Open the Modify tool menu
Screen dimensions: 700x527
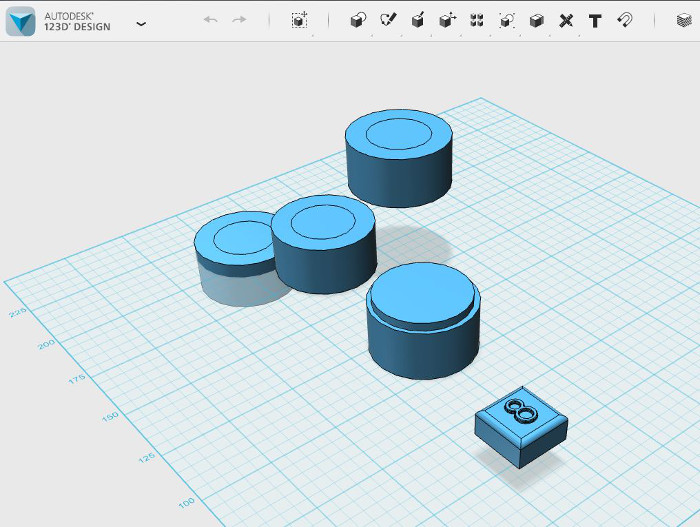pos(447,21)
